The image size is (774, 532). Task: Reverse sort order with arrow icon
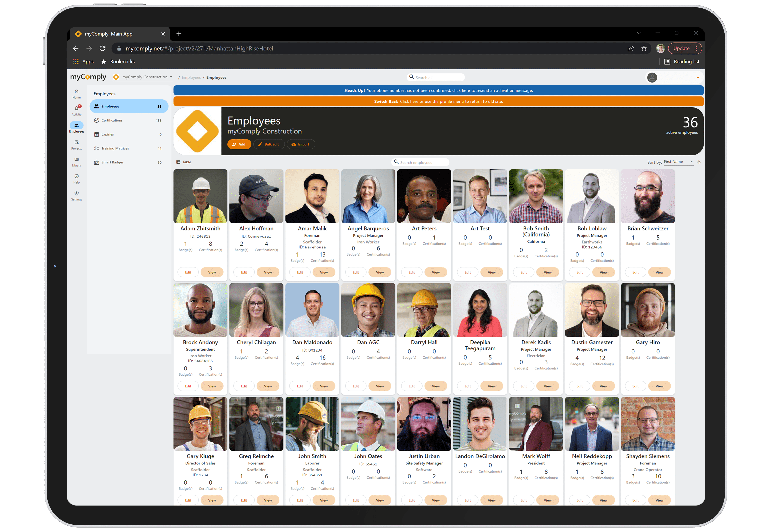699,162
